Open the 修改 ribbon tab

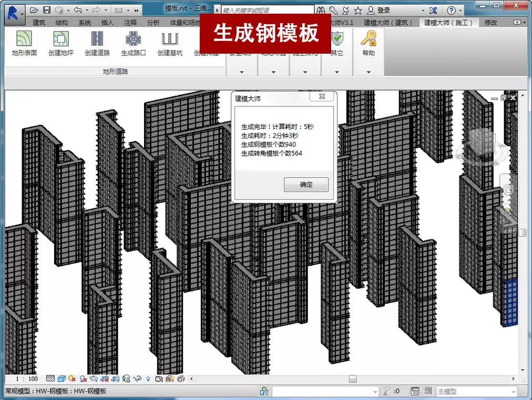490,23
